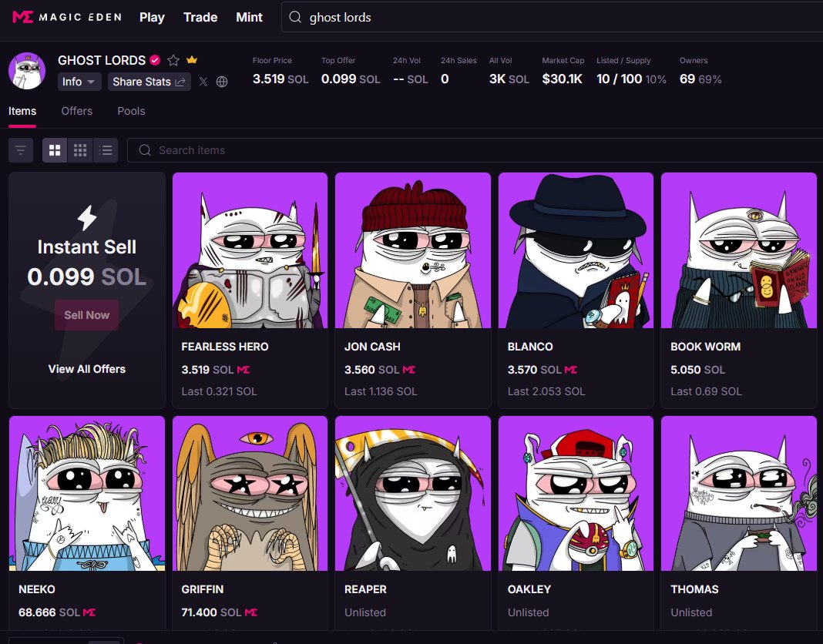This screenshot has width=823, height=644.
Task: Click Last 1.136 SOL text
Action: (381, 391)
